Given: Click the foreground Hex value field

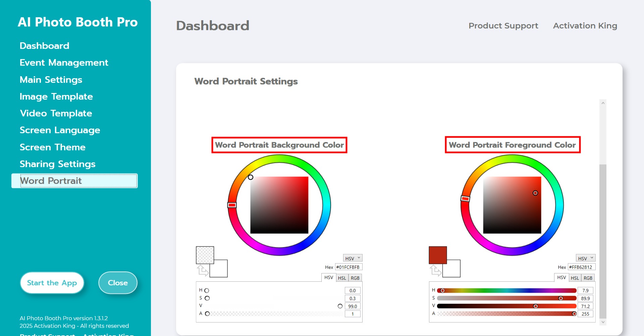Looking at the screenshot, I should 582,267.
